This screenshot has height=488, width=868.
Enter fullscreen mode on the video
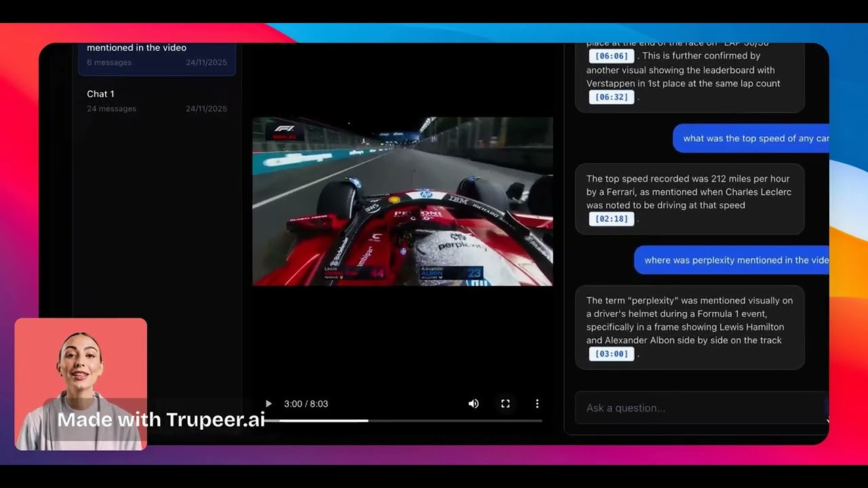(x=505, y=404)
